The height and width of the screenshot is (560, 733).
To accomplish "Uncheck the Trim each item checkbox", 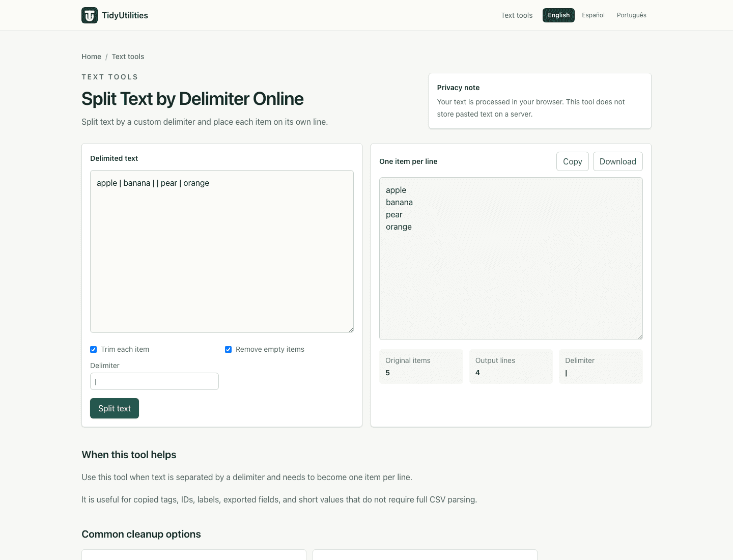I will coord(93,349).
